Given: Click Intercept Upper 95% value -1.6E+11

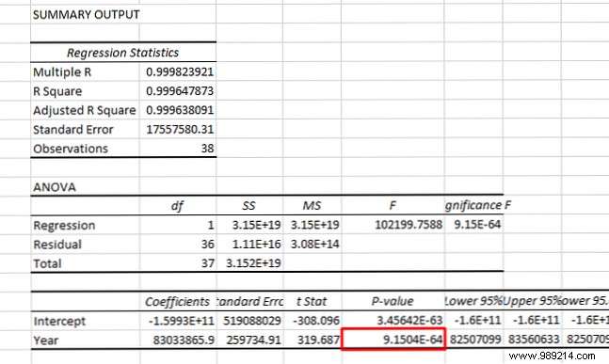Looking at the screenshot, I should tap(536, 321).
